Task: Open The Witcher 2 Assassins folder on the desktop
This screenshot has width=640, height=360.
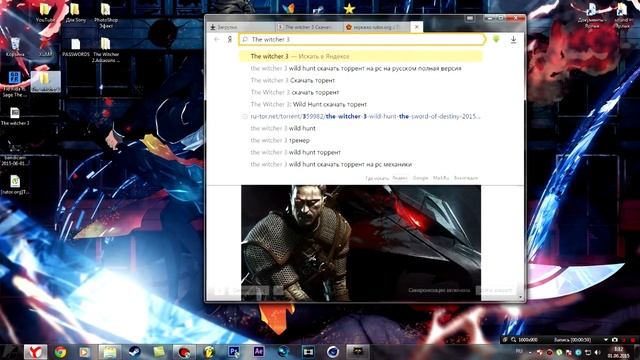Action: 106,50
